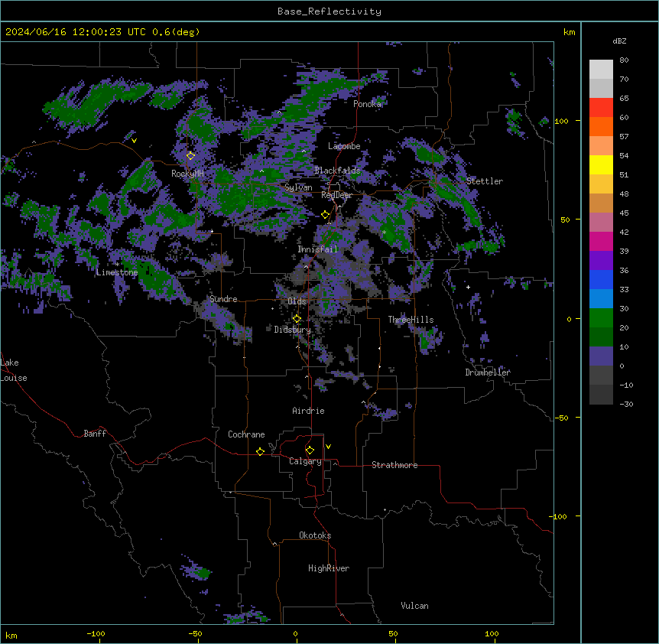Select the dark orange 60-57 dBZ legend swatch
This screenshot has width=659, height=644.
(x=601, y=126)
